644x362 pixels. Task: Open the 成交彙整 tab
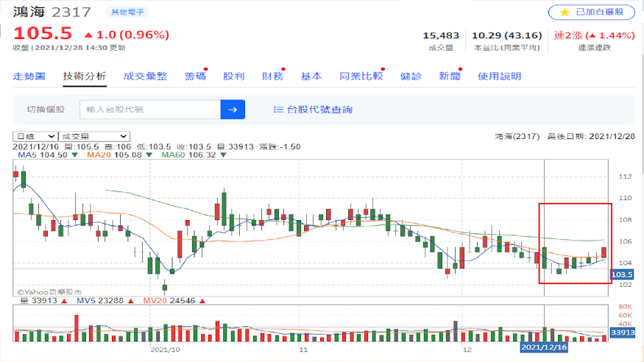(x=146, y=77)
